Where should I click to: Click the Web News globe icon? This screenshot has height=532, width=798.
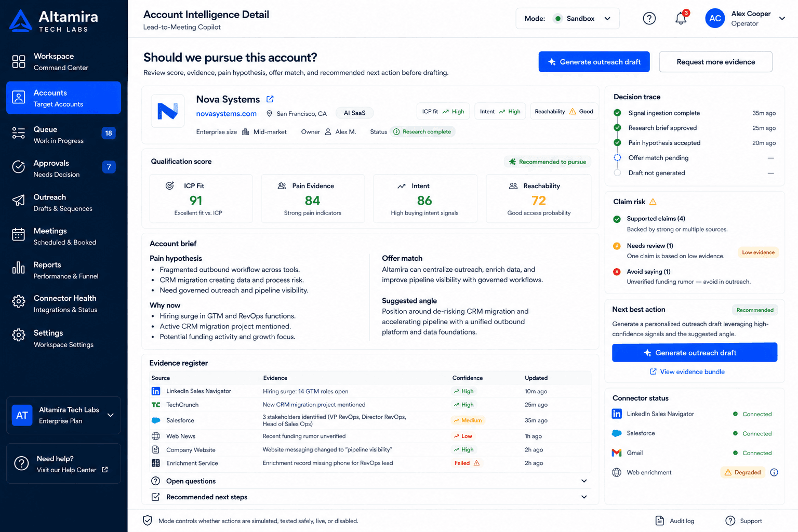point(156,436)
